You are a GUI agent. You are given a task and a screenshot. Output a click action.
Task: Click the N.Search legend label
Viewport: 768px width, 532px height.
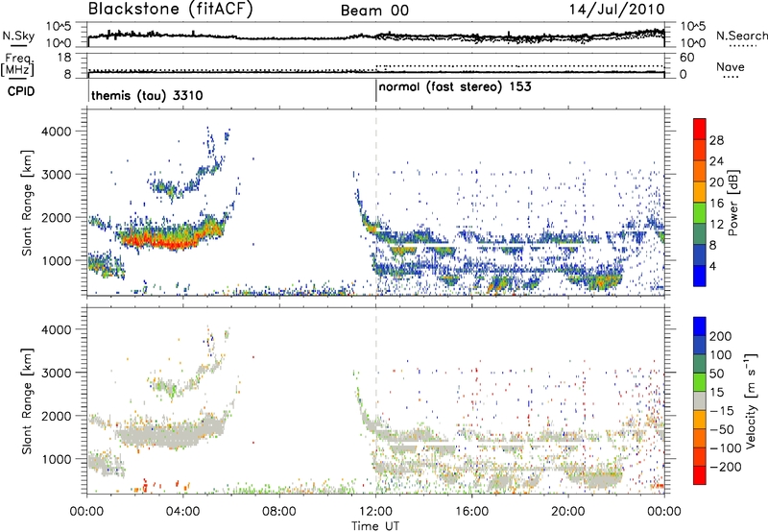(x=741, y=36)
